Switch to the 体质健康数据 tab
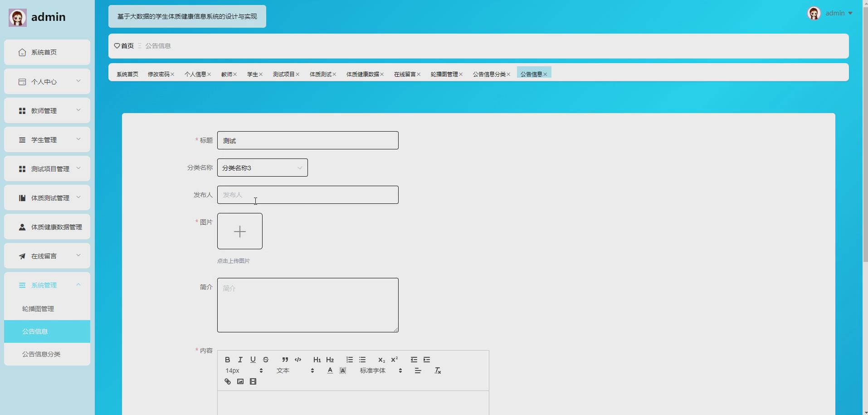This screenshot has width=868, height=415. point(363,74)
